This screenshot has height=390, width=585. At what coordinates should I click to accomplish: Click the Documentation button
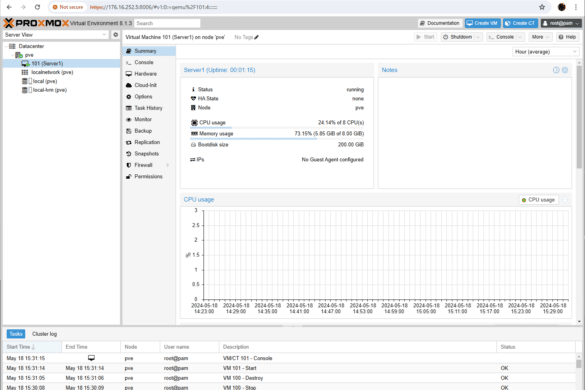point(440,23)
